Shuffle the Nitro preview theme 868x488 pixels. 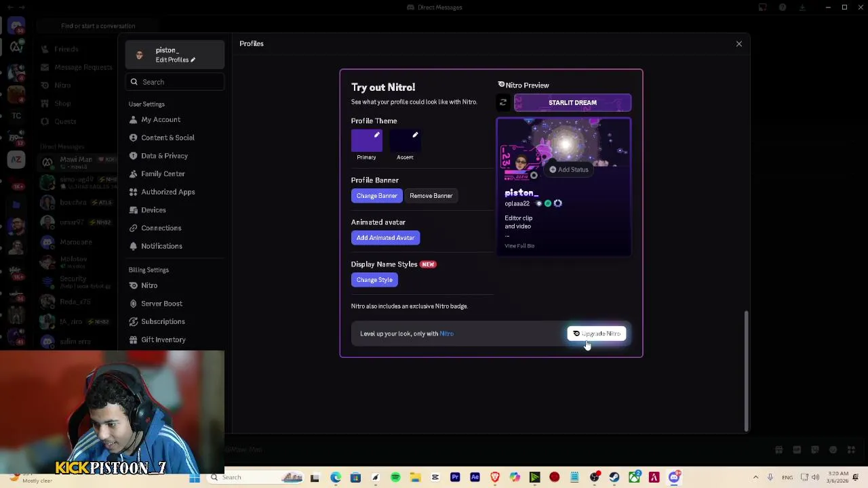(503, 103)
